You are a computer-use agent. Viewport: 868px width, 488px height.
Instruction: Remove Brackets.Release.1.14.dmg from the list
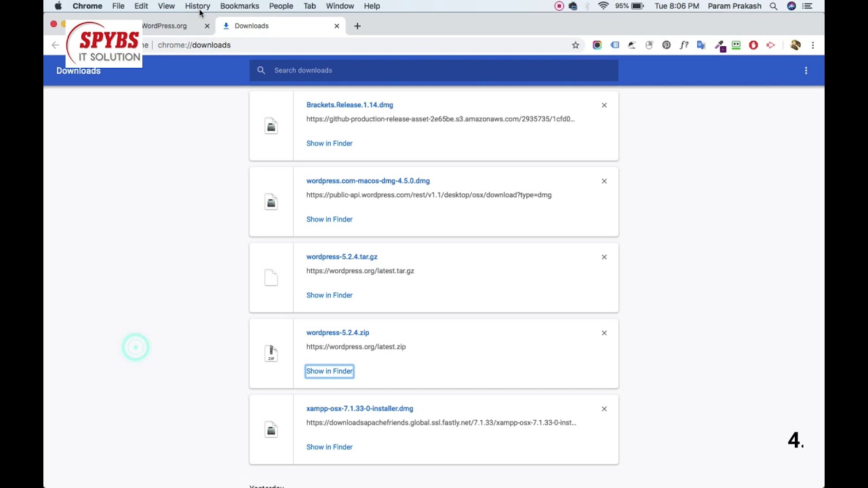[x=604, y=105]
